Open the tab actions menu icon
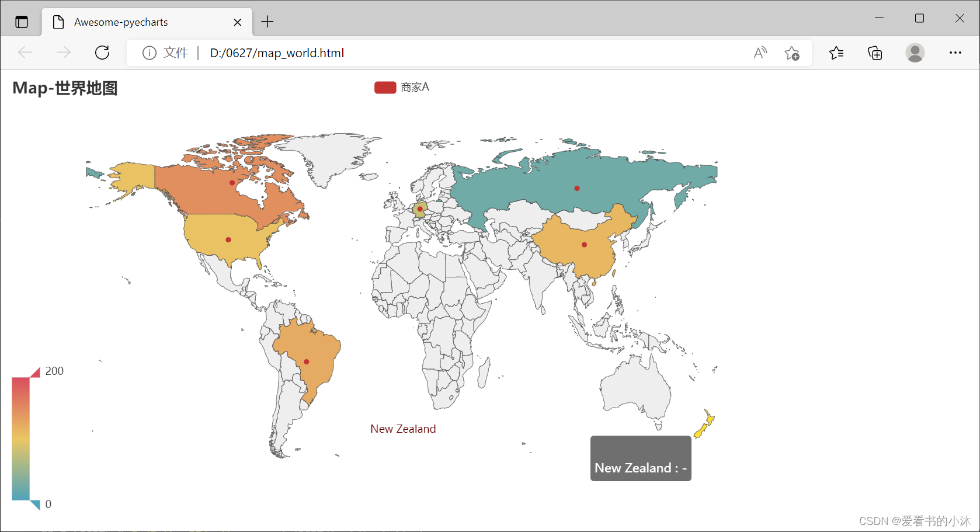The height and width of the screenshot is (532, 980). coord(22,22)
